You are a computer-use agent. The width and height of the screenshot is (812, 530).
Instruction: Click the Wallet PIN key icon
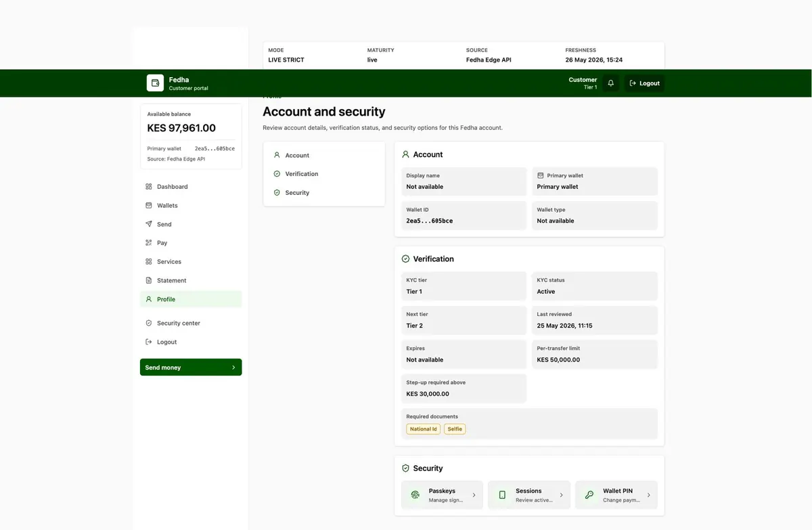589,495
